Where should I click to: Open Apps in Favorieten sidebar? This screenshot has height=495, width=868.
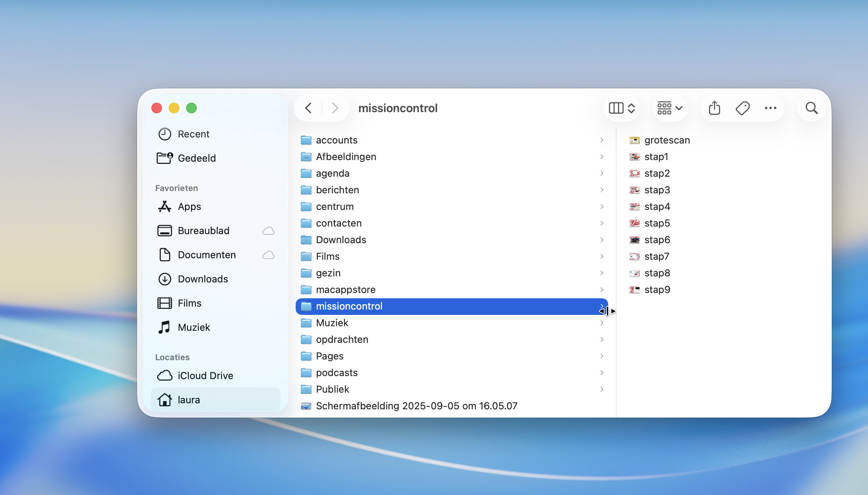pyautogui.click(x=189, y=207)
